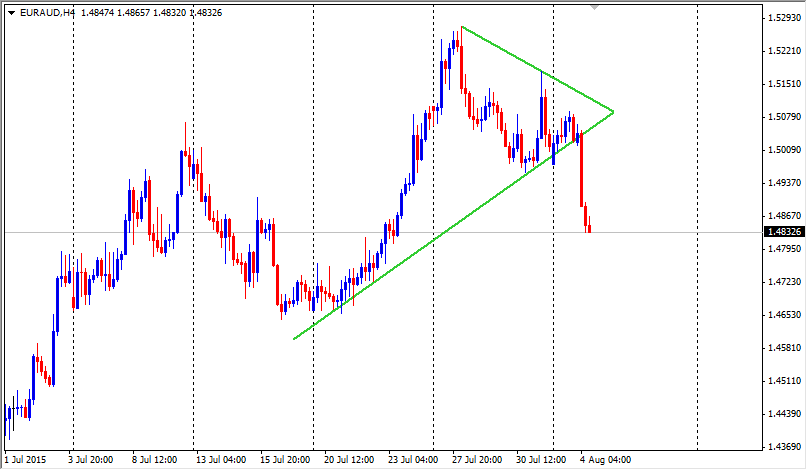Click the 4 Aug 04:00 time label
Image resolution: width=807 pixels, height=470 pixels.
[x=605, y=460]
